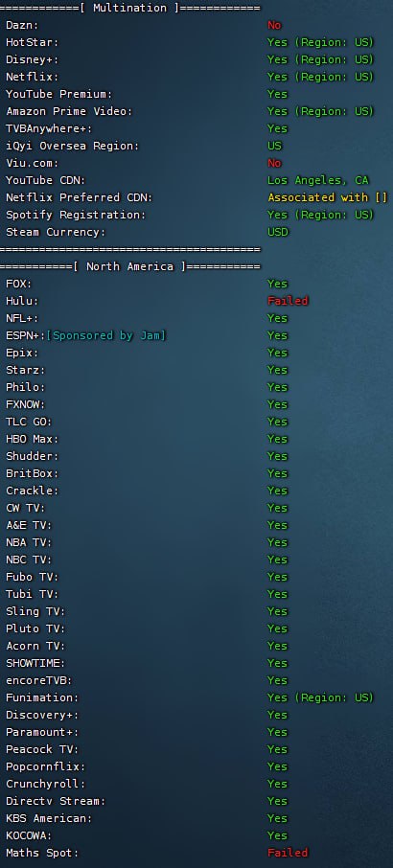Select the iQyi Oversea Region label
Image resolution: width=393 pixels, height=868 pixels.
pyautogui.click(x=73, y=146)
